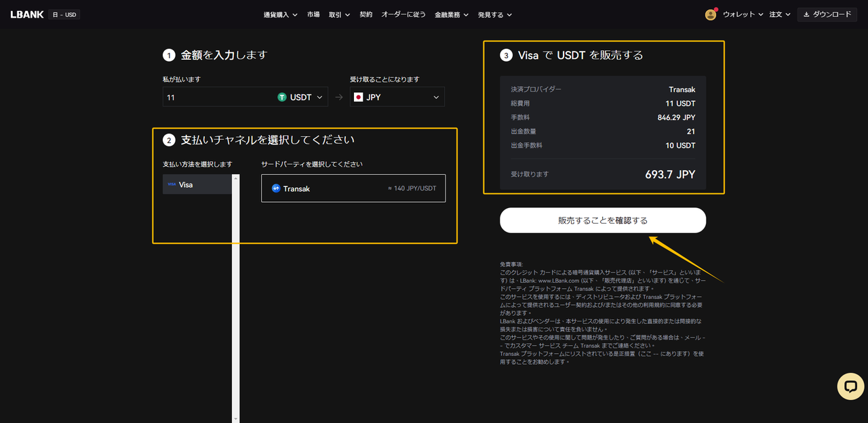Click the 総費用 label
This screenshot has width=868, height=423.
click(x=521, y=104)
